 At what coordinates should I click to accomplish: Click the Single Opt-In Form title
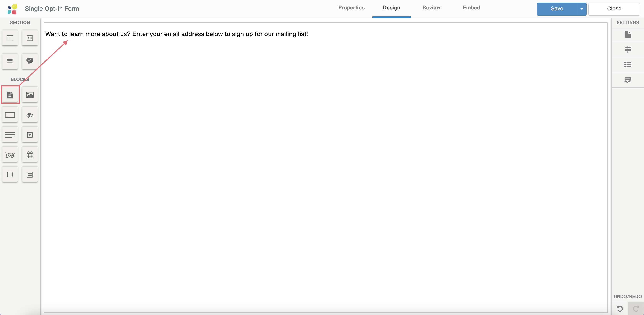point(52,9)
